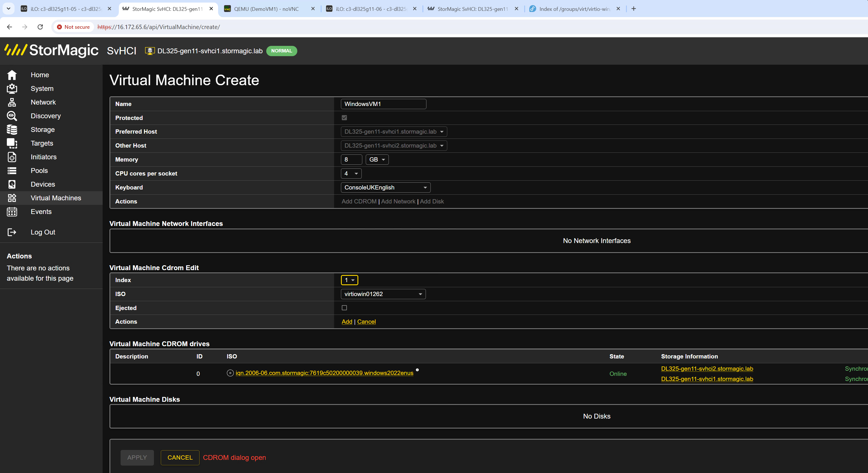Click the Name input field
The width and height of the screenshot is (868, 473).
383,104
